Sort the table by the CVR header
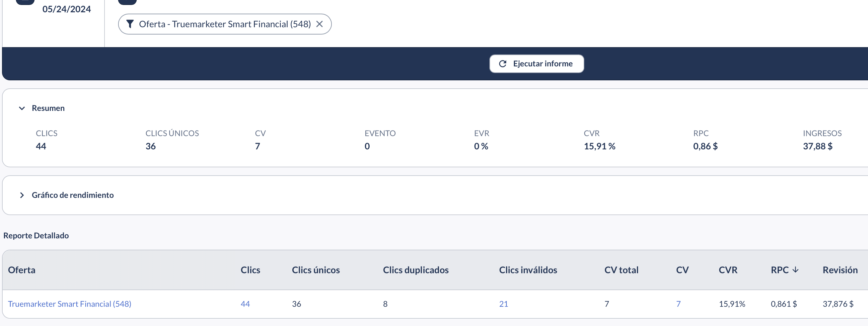This screenshot has height=326, width=868. pyautogui.click(x=728, y=270)
